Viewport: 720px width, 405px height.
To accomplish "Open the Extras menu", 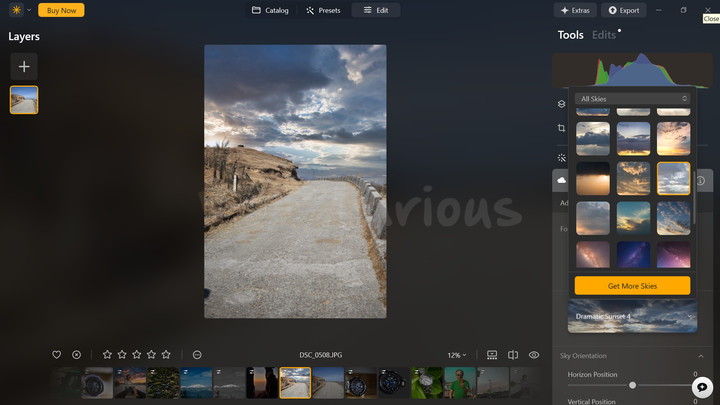I will coord(575,10).
